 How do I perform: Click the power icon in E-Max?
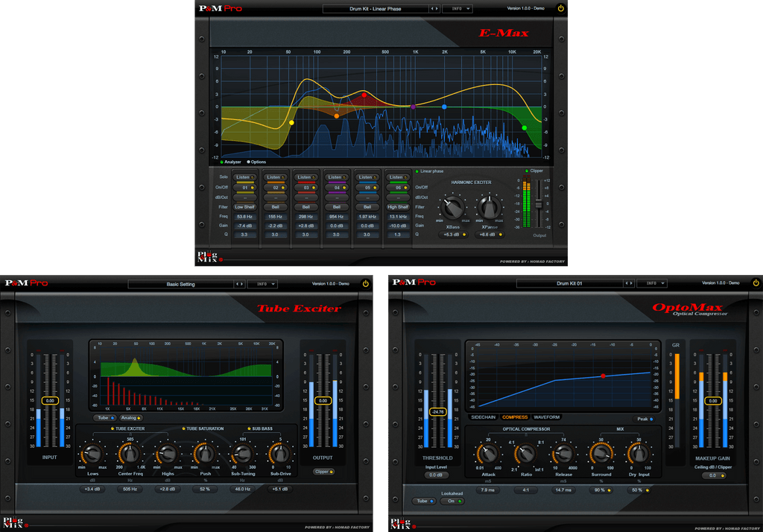point(560,8)
